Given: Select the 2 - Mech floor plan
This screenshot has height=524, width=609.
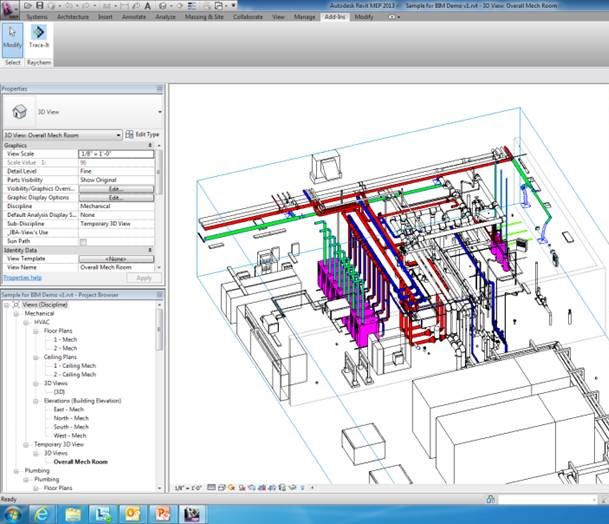Looking at the screenshot, I should (65, 348).
